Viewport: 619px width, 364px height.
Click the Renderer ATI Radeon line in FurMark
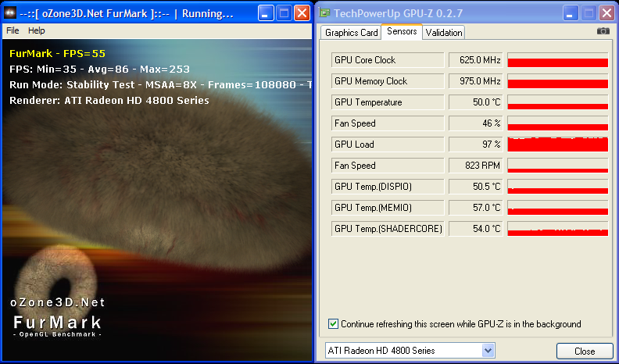109,101
